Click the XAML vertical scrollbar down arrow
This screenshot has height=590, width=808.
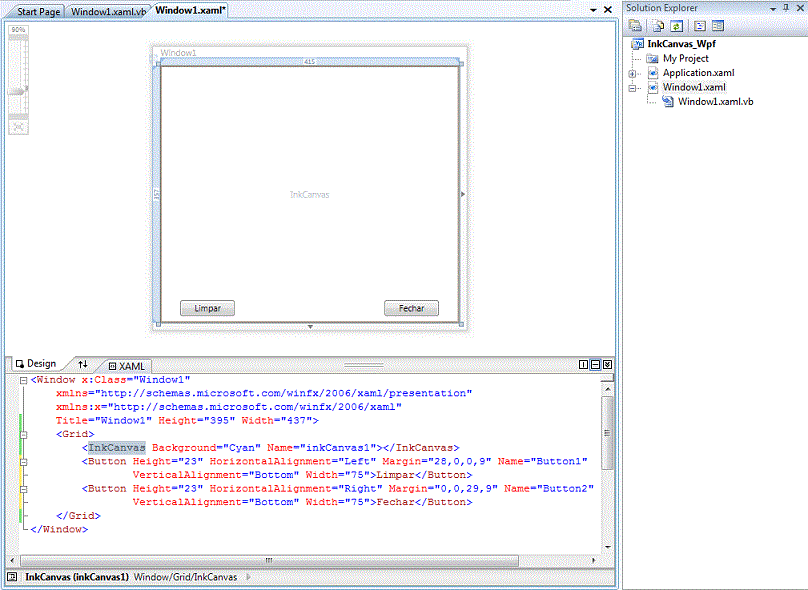click(x=608, y=547)
